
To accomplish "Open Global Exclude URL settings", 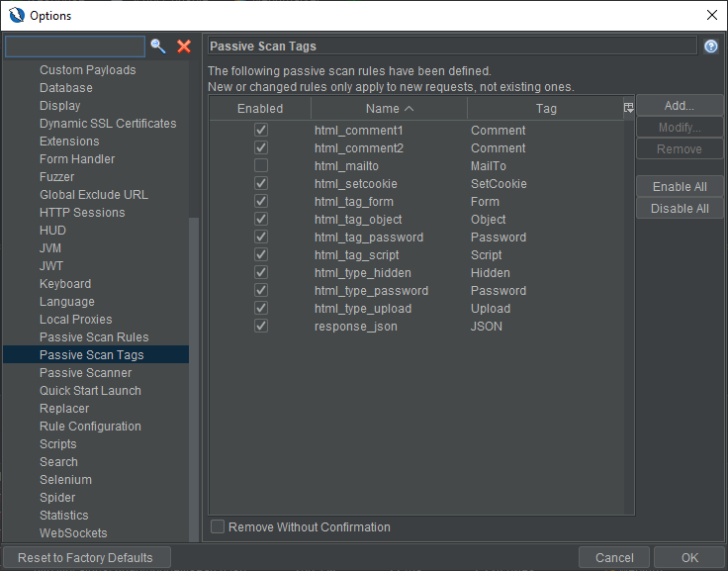I will click(94, 195).
